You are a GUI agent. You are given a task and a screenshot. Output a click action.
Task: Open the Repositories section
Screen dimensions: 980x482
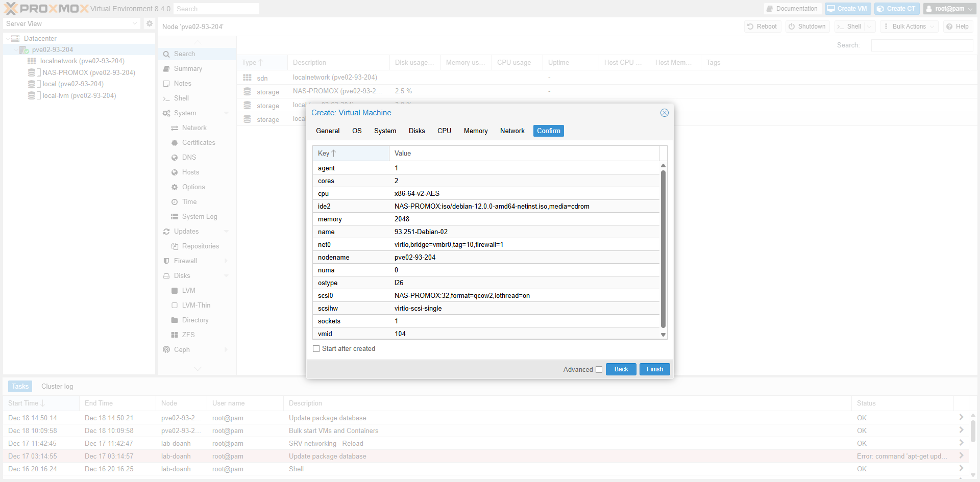(x=200, y=246)
